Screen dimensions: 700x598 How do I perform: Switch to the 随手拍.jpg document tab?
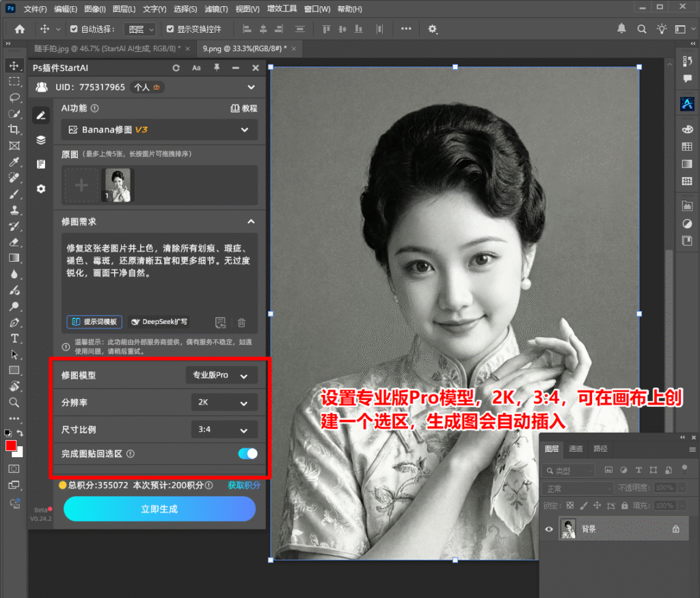click(107, 49)
